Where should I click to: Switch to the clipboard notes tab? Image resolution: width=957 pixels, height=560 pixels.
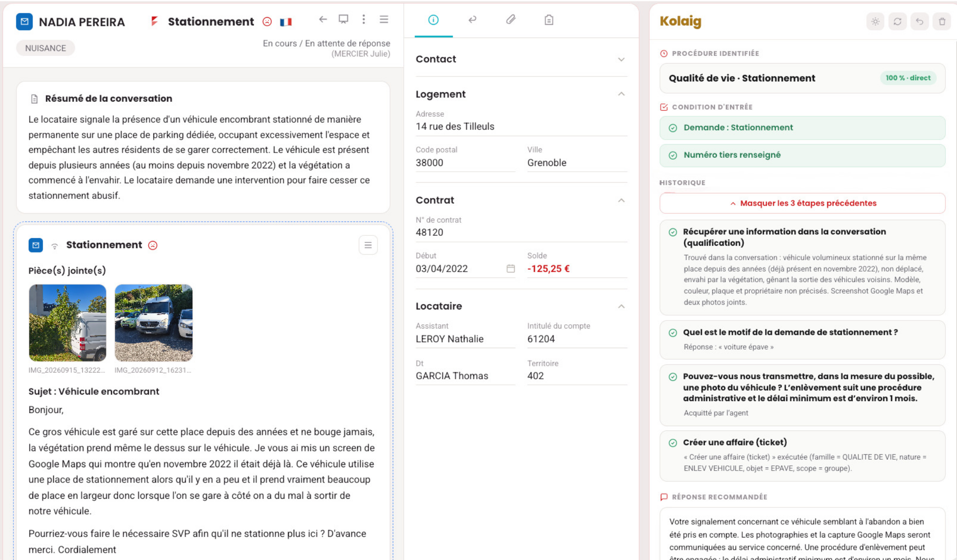coord(549,20)
